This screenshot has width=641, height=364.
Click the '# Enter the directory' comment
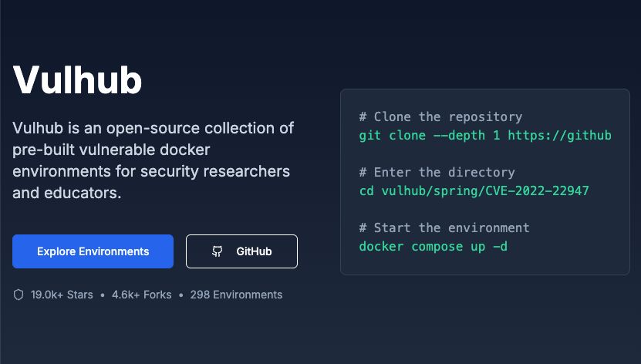(x=437, y=173)
